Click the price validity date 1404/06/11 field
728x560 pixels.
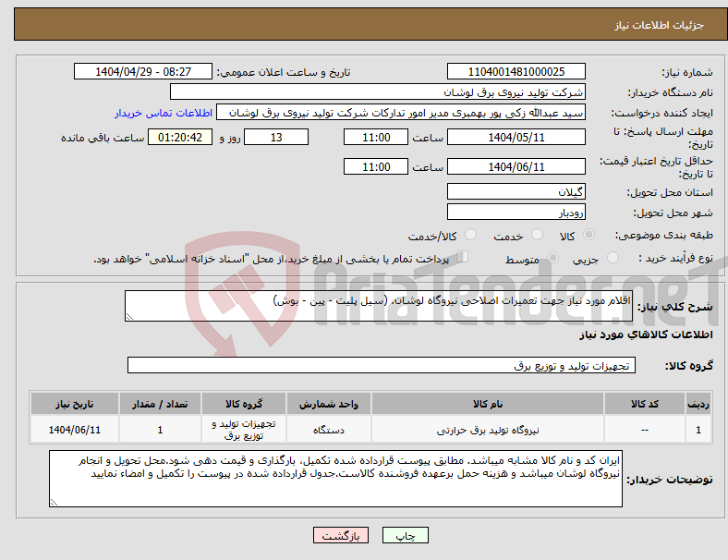click(x=516, y=166)
